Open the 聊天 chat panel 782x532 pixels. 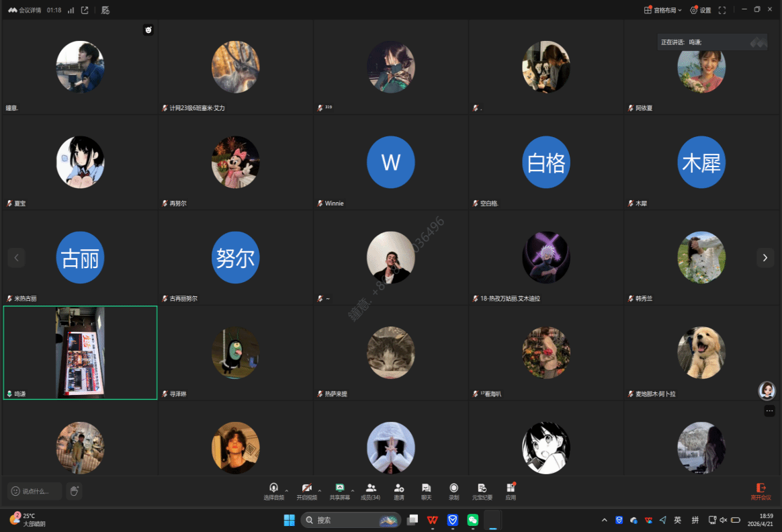pos(426,491)
